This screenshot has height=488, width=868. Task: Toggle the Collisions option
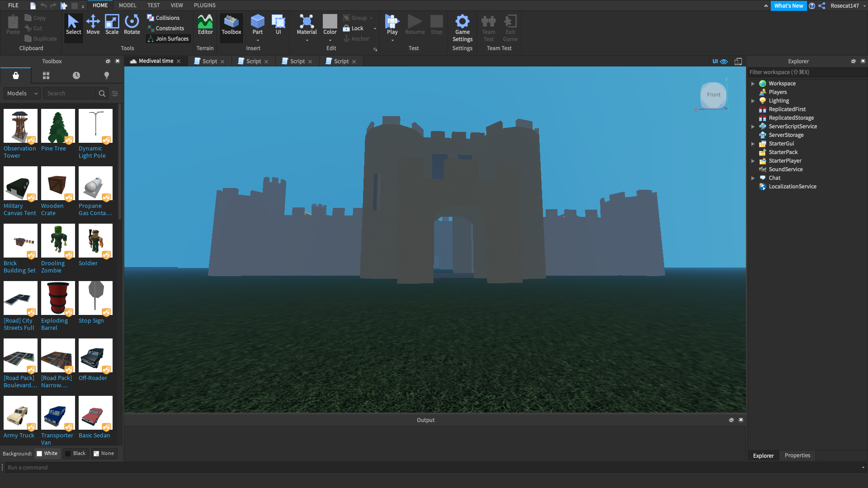[163, 18]
